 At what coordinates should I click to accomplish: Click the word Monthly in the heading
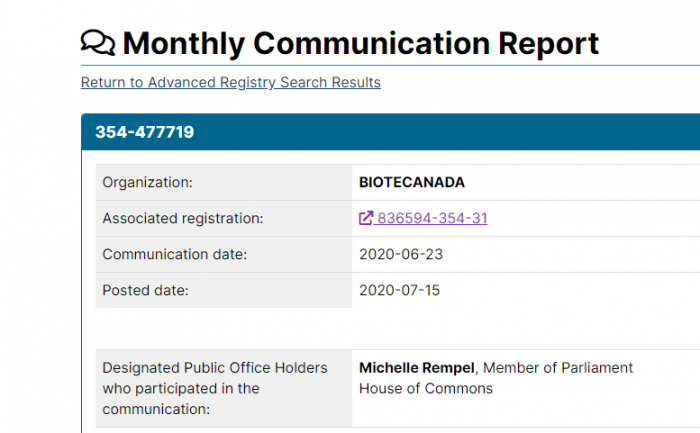[184, 44]
